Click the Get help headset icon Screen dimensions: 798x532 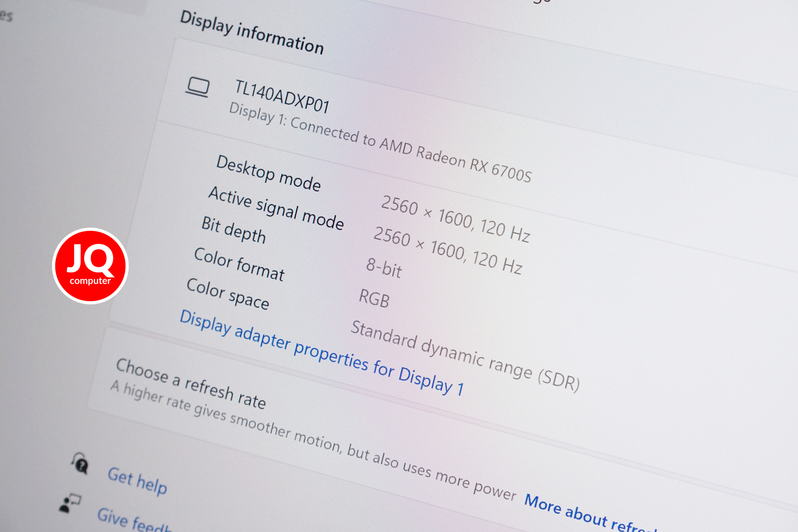(80, 463)
